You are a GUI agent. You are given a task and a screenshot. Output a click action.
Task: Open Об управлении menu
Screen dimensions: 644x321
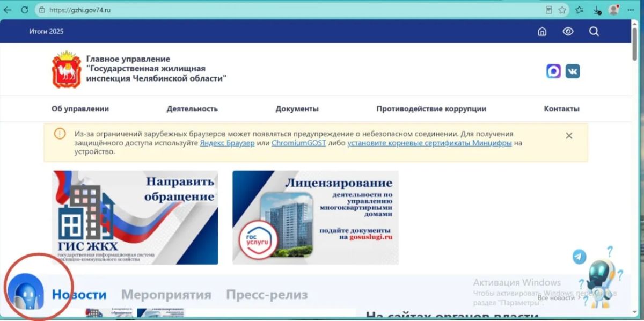80,108
